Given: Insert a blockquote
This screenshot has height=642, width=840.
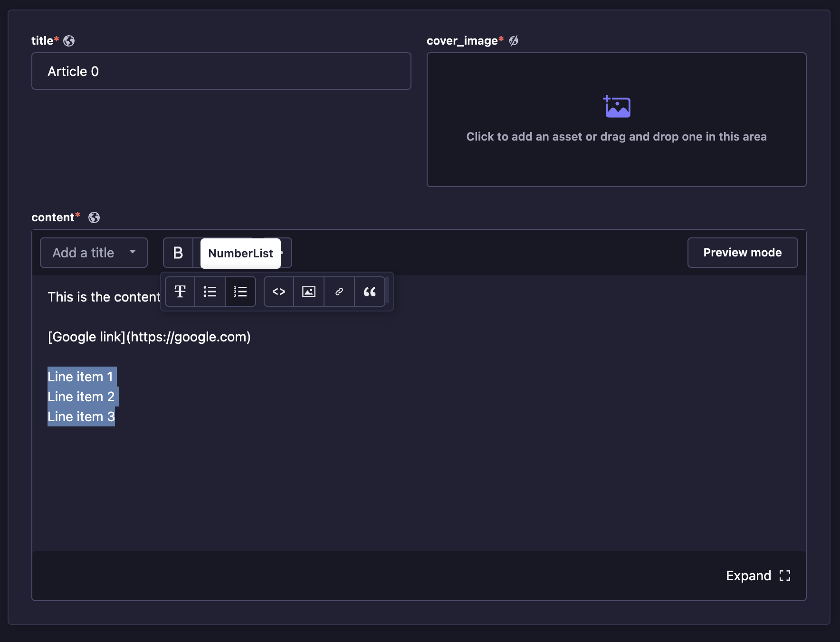Looking at the screenshot, I should (x=370, y=292).
